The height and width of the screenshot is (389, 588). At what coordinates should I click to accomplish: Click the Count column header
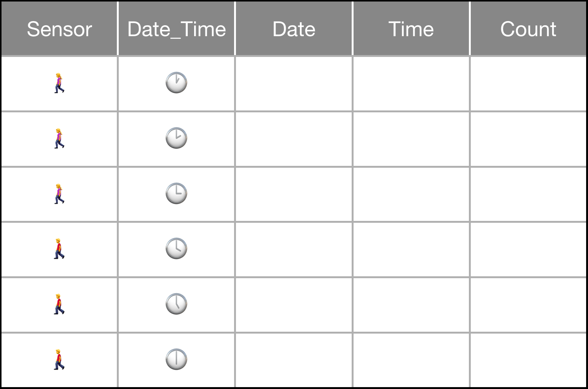(x=528, y=29)
